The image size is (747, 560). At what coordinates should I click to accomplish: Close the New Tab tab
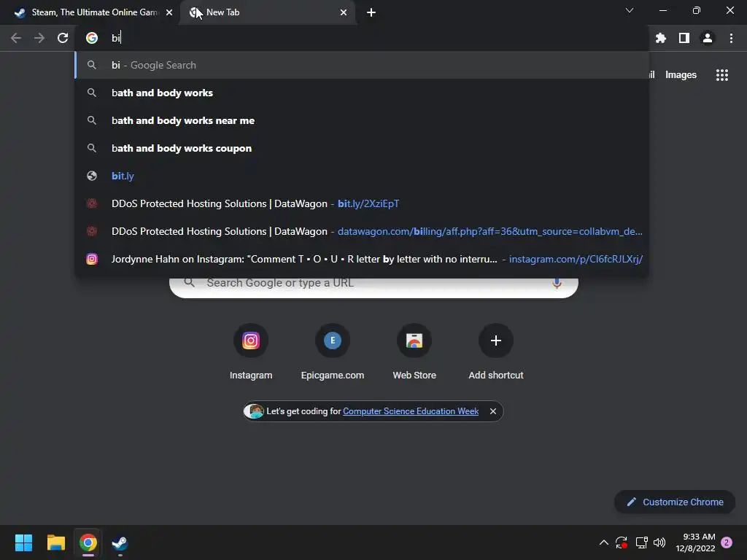(344, 12)
